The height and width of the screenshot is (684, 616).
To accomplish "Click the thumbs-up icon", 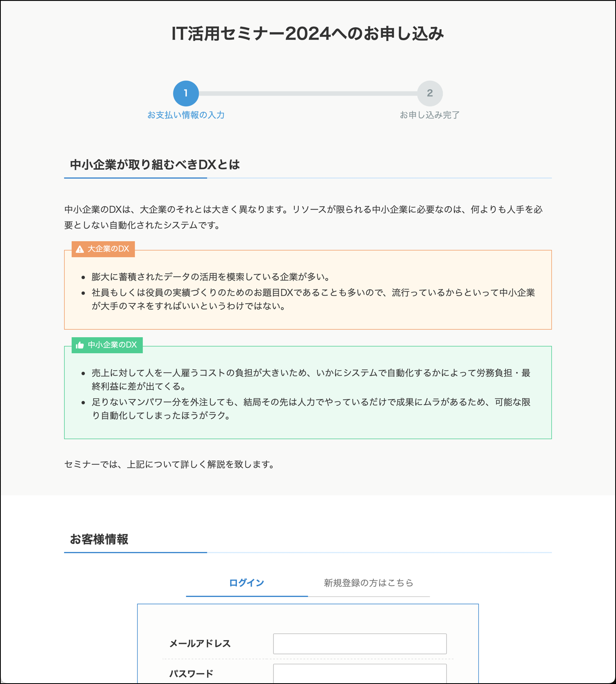I will (80, 345).
